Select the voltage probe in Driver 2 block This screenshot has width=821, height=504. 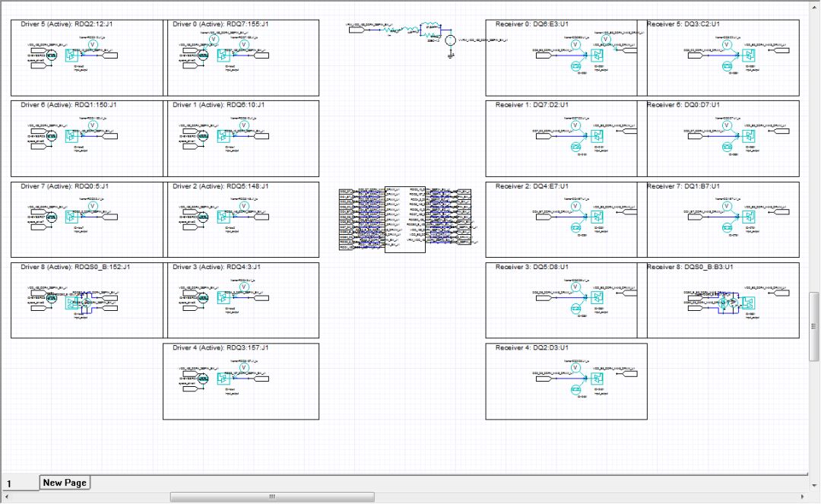pos(243,206)
